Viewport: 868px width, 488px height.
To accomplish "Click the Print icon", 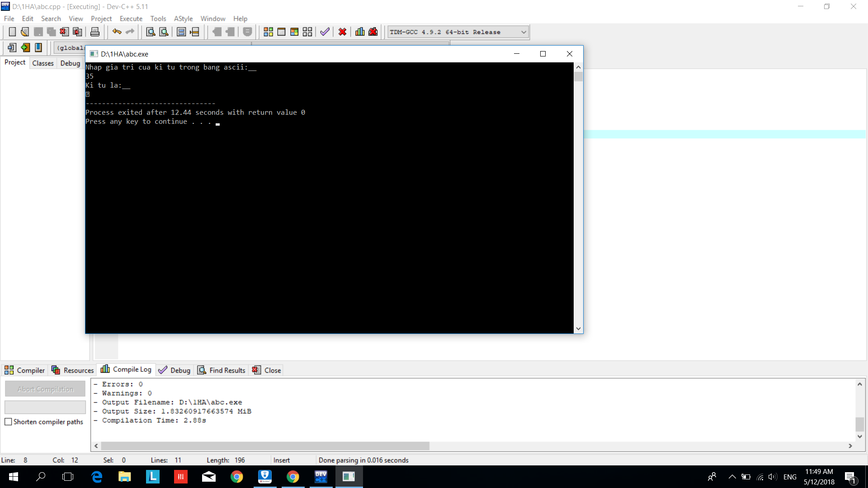I will click(95, 32).
